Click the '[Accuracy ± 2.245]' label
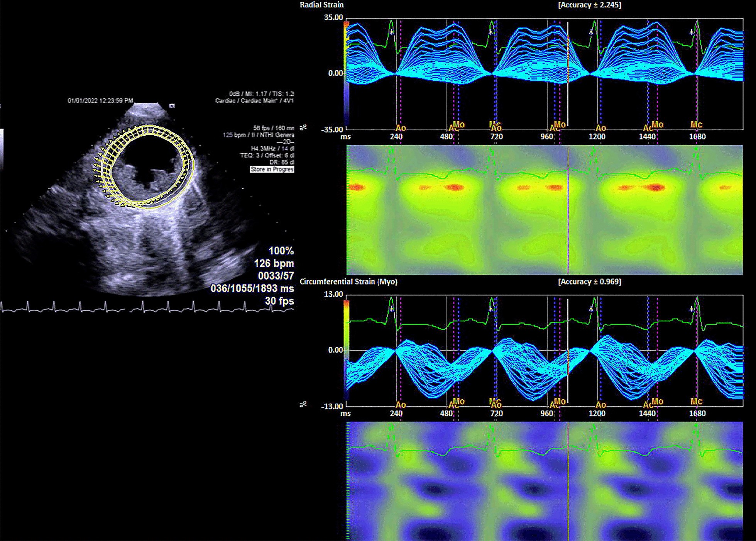Screen dimensions: 756x541 589,5
